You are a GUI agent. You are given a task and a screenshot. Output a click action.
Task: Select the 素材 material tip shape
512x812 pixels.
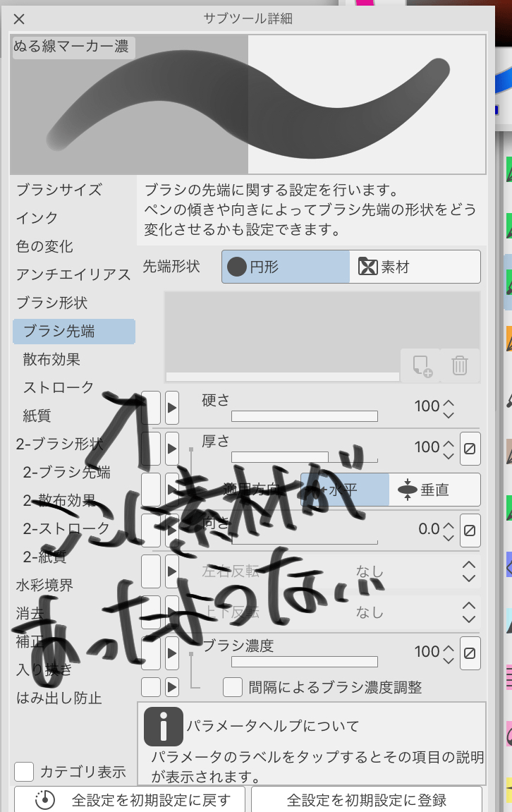(415, 267)
